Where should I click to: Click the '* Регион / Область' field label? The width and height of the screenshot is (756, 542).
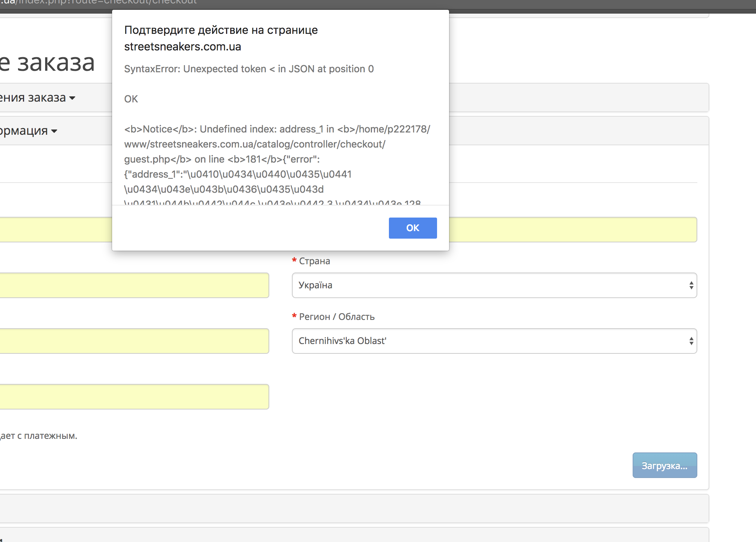[333, 317]
